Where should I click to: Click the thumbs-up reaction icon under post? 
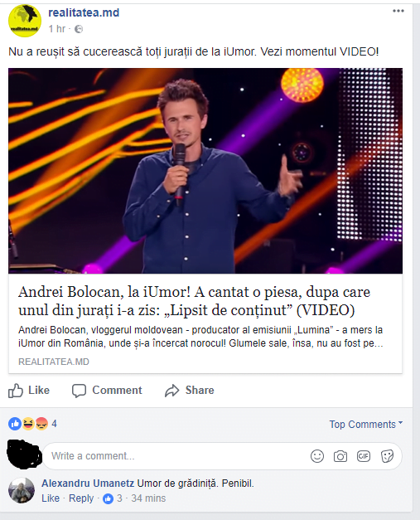[15, 424]
